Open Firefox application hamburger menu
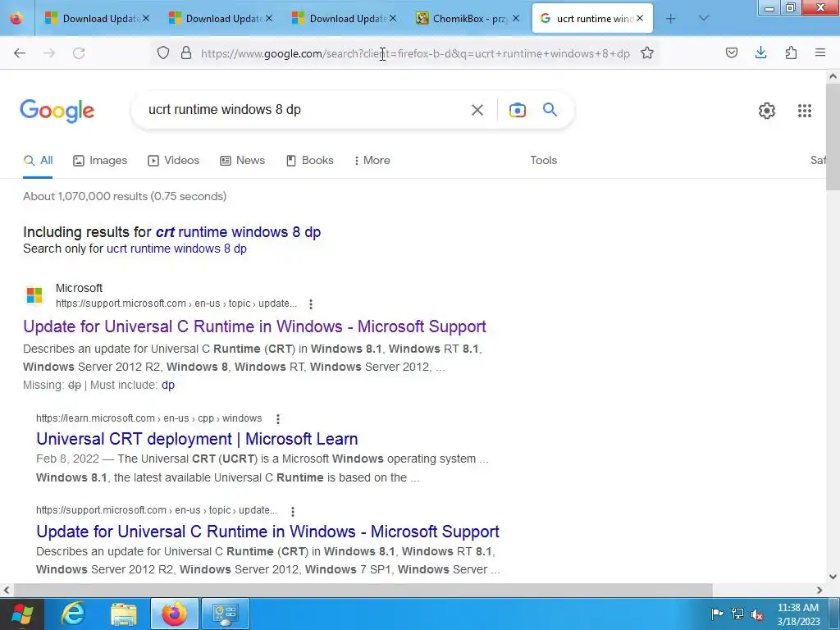The width and height of the screenshot is (840, 630). point(820,53)
